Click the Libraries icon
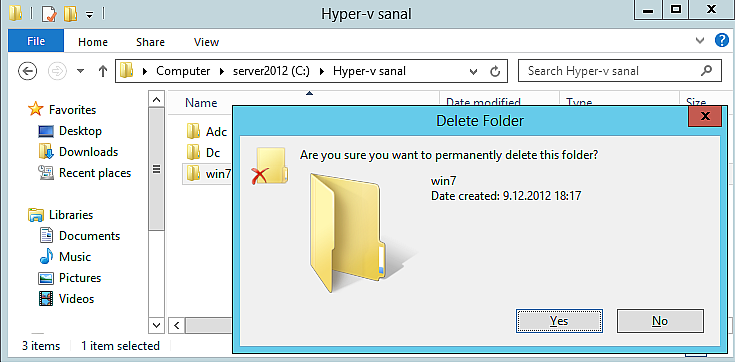 (x=36, y=215)
